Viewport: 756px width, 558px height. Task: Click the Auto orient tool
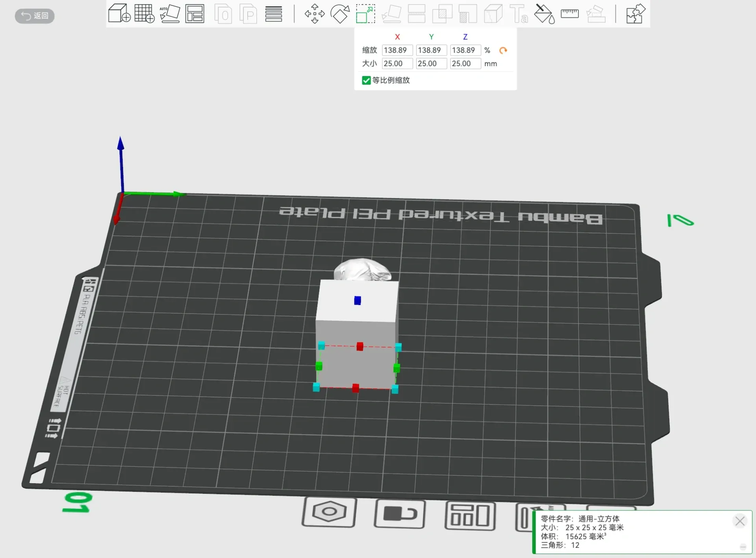[170, 13]
